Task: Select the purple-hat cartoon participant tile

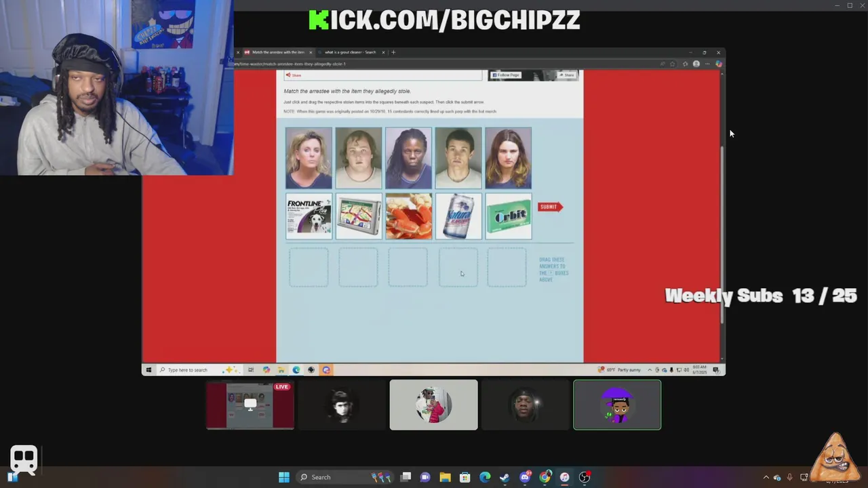Action: pyautogui.click(x=617, y=405)
